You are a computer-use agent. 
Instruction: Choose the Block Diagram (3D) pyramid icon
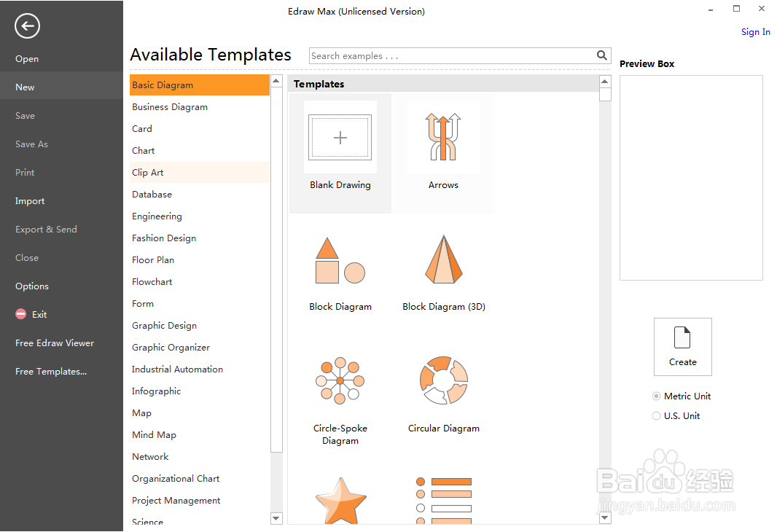443,259
